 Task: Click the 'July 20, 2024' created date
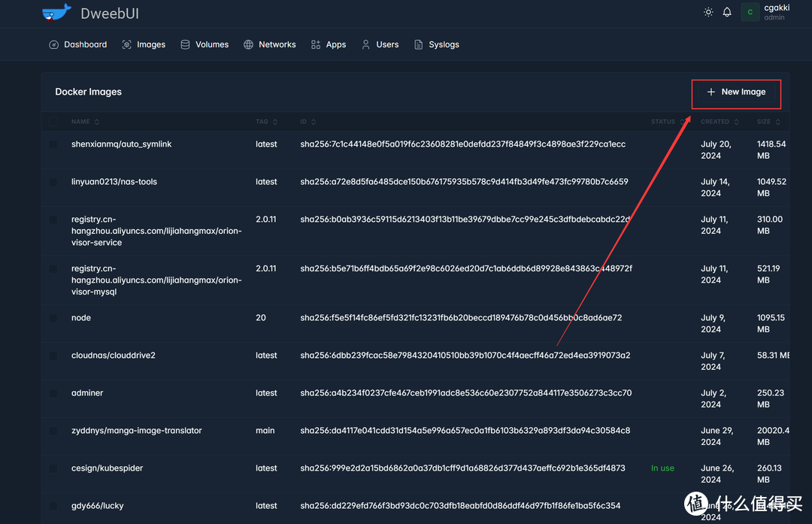point(716,150)
